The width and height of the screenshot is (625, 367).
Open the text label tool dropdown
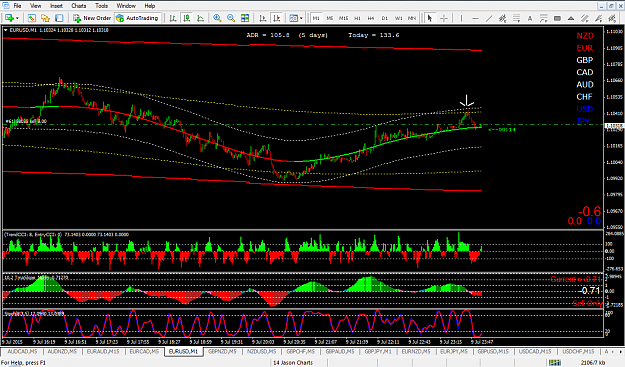(x=544, y=18)
